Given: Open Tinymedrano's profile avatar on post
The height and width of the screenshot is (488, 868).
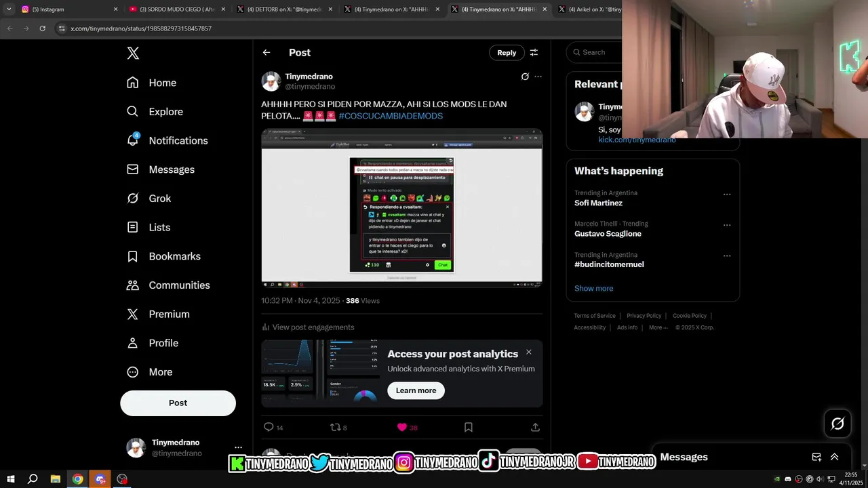Looking at the screenshot, I should click(x=271, y=81).
